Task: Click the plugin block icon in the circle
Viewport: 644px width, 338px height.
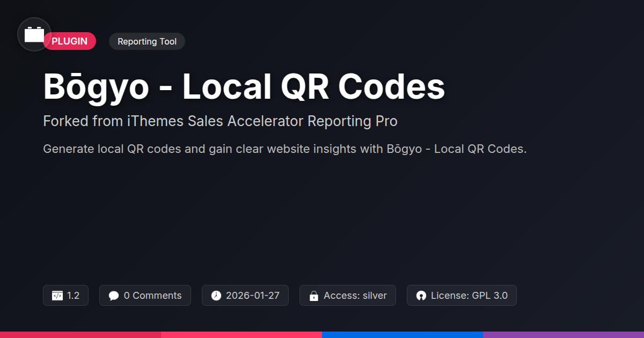Action: [34, 34]
